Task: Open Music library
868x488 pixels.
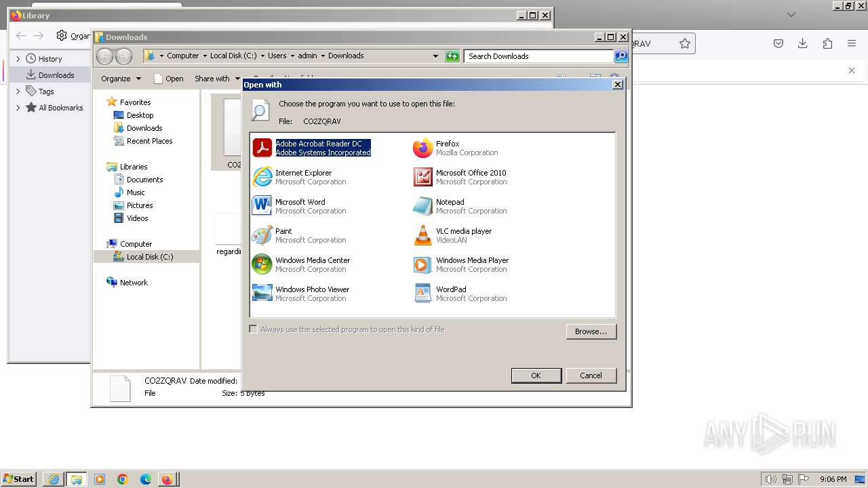Action: [x=136, y=192]
